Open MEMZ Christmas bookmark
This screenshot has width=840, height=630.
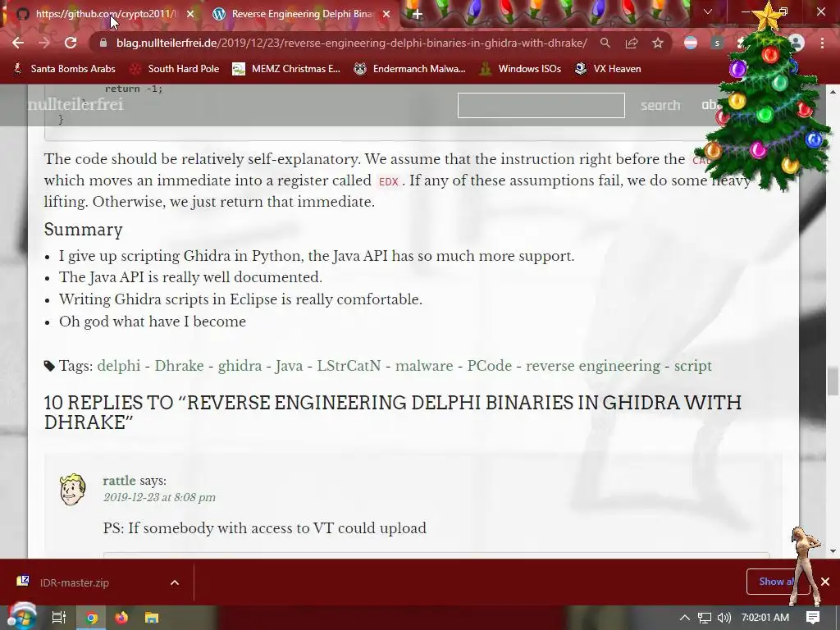tap(286, 69)
